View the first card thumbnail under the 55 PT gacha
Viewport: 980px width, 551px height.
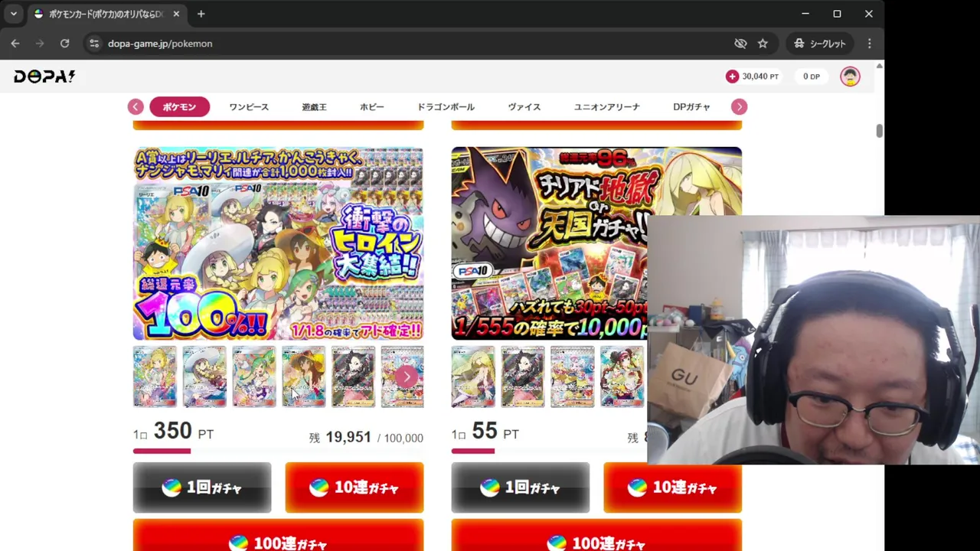pos(473,377)
